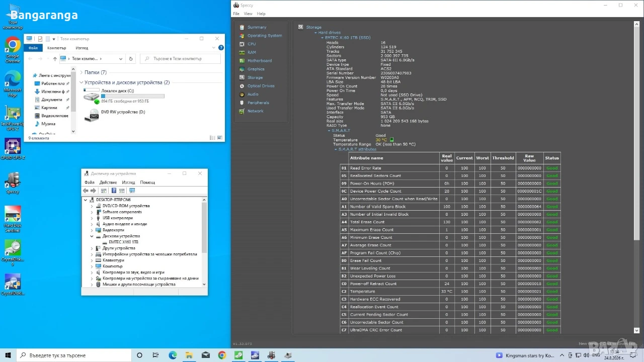
Task: Click the C: drive usage bar
Action: point(133,96)
